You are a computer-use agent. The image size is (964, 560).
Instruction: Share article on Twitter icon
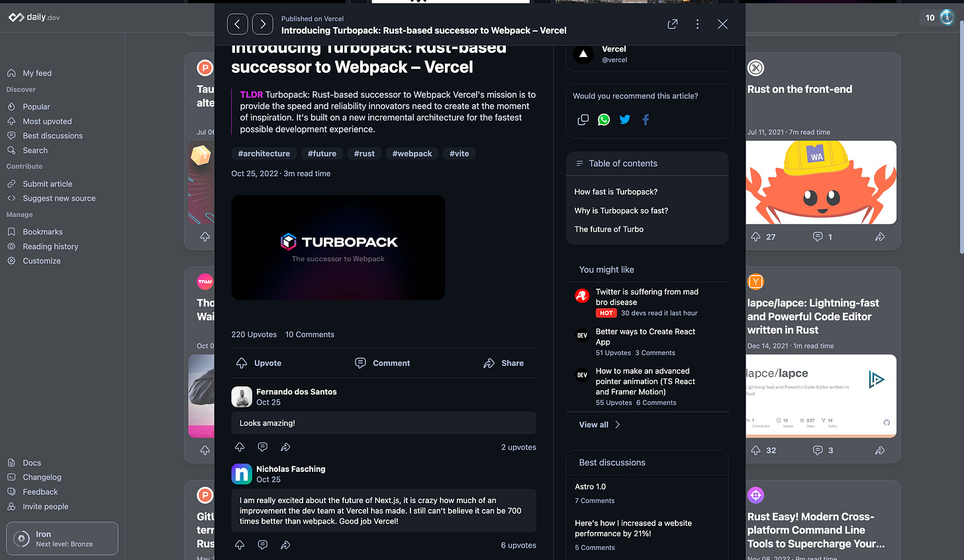[625, 120]
